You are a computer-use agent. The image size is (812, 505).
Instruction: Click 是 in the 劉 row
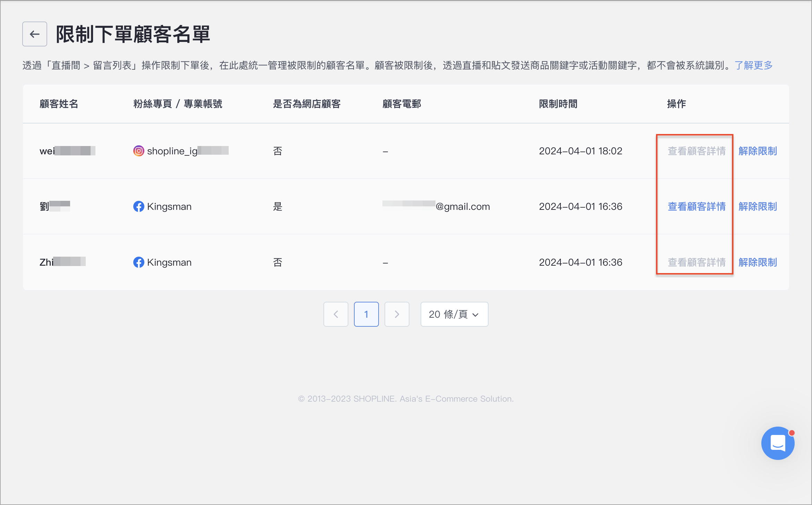[x=278, y=206]
